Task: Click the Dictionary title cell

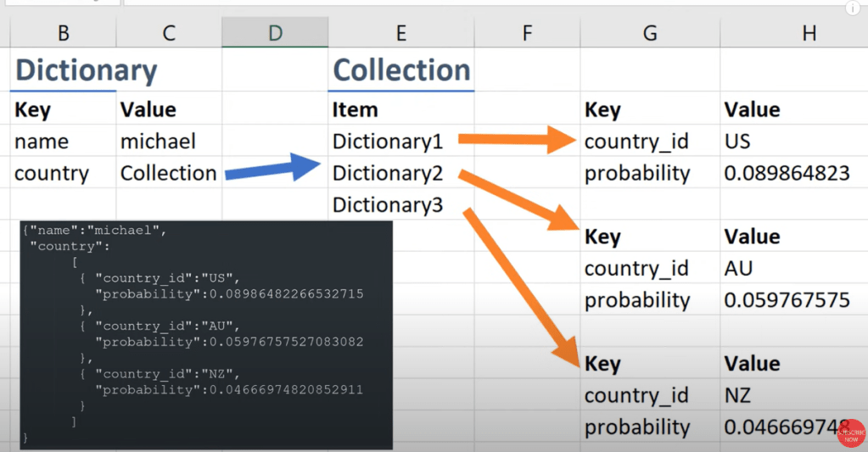Action: click(x=85, y=70)
